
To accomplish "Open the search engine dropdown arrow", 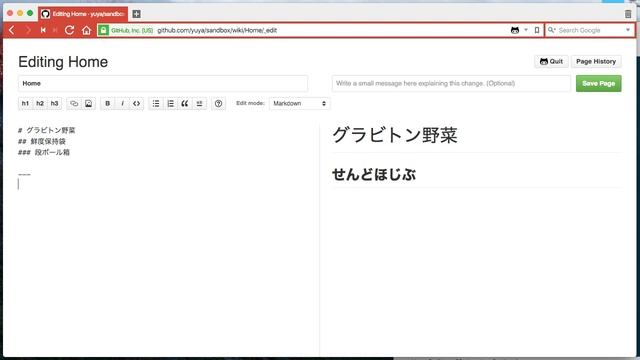I will click(x=628, y=30).
